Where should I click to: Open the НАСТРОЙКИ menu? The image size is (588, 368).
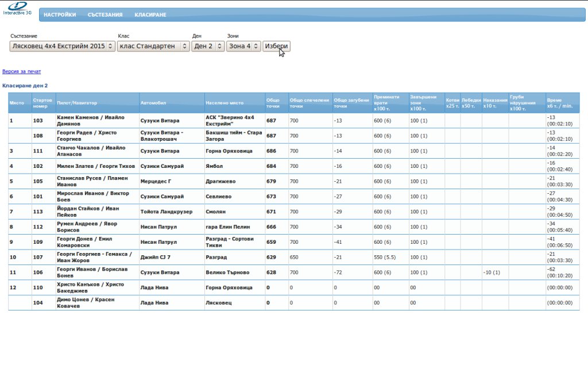point(60,14)
